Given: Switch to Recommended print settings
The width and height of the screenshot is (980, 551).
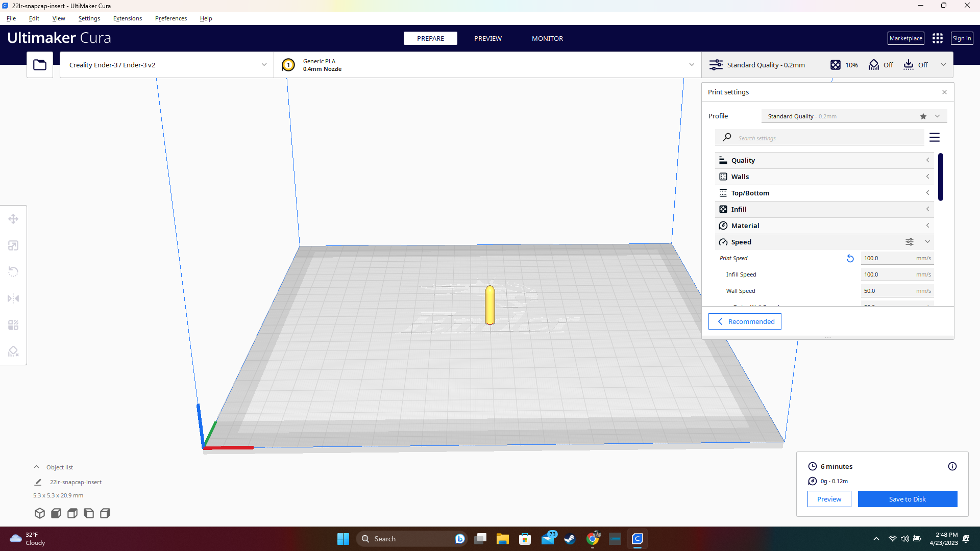Looking at the screenshot, I should tap(745, 321).
